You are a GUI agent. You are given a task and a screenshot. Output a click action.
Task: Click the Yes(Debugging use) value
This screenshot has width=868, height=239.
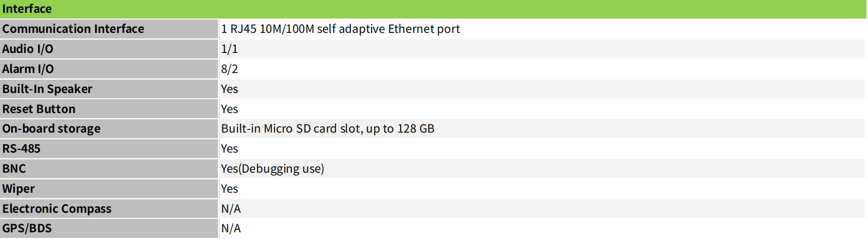[x=272, y=169]
